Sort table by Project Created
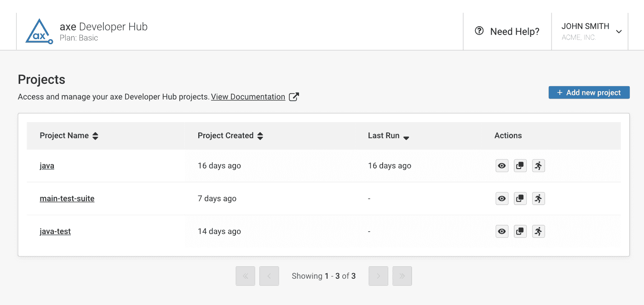This screenshot has width=644, height=305. (x=260, y=136)
